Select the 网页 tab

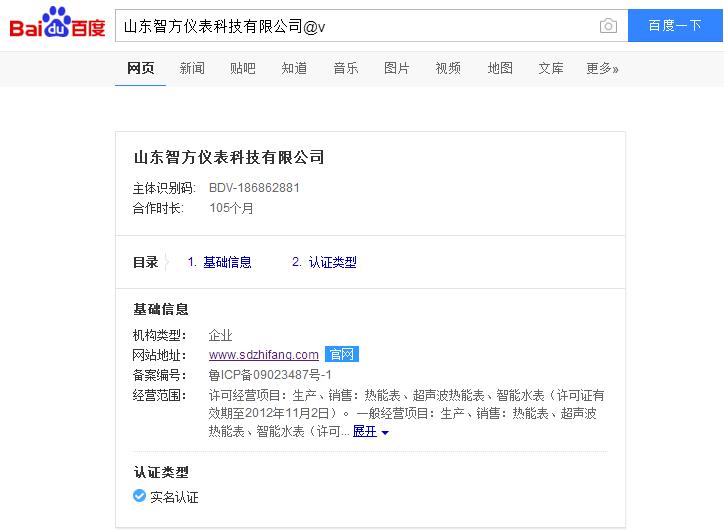(140, 68)
